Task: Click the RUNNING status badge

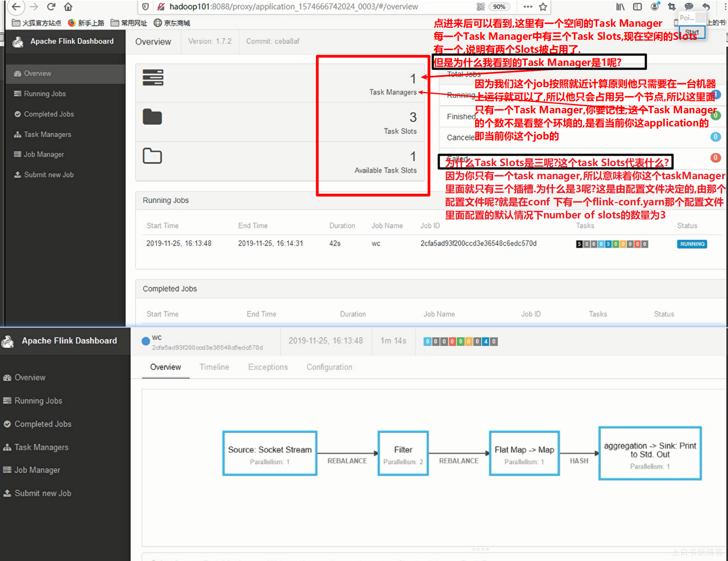Action: pyautogui.click(x=692, y=244)
